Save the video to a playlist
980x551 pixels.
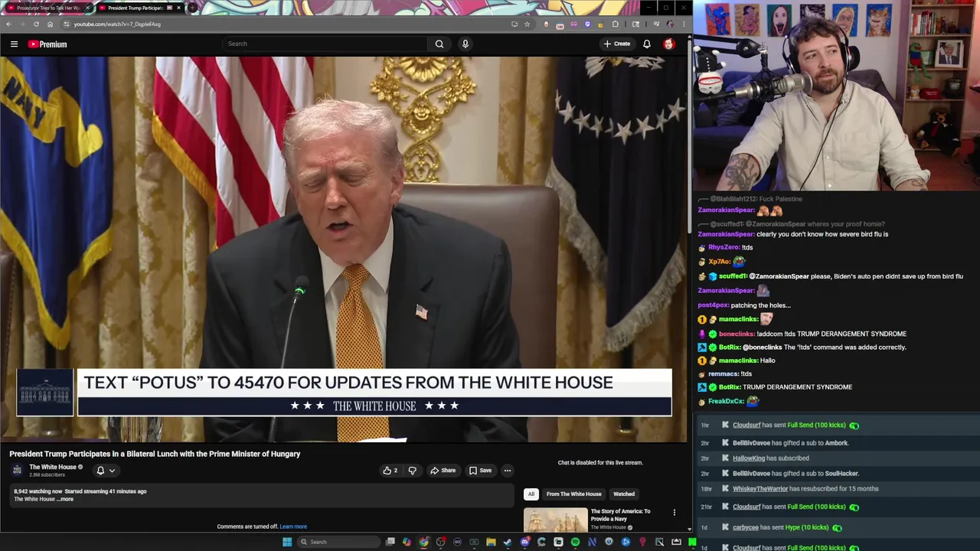[481, 471]
